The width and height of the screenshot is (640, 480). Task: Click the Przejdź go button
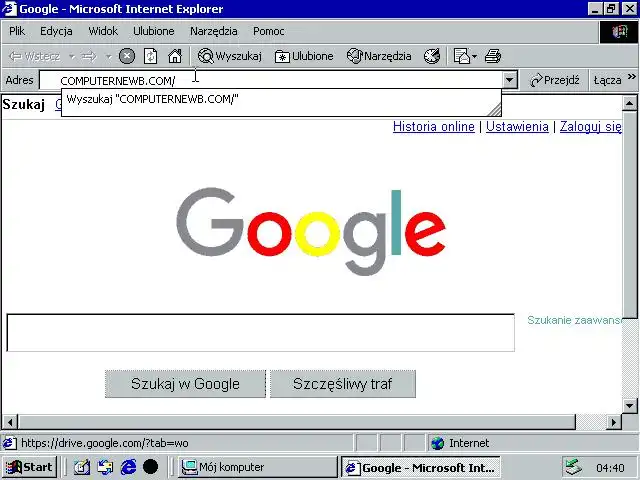[x=554, y=80]
